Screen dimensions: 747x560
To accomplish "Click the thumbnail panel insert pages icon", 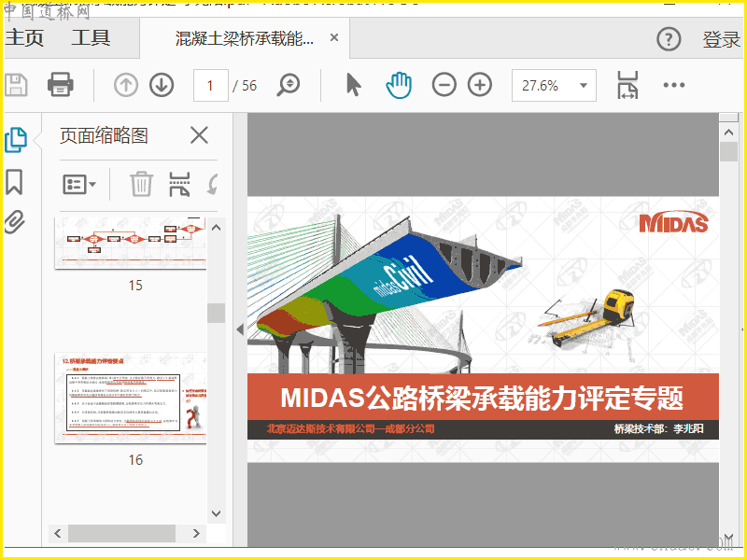I will click(179, 184).
